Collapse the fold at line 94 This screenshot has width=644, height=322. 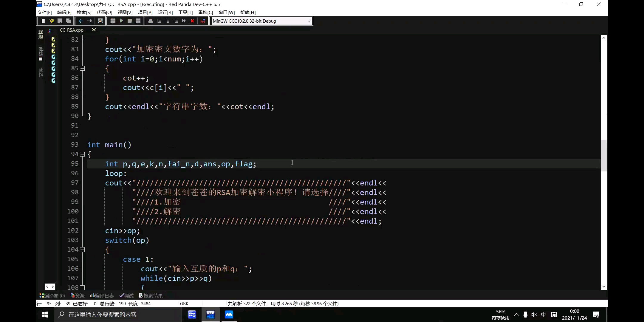point(83,154)
